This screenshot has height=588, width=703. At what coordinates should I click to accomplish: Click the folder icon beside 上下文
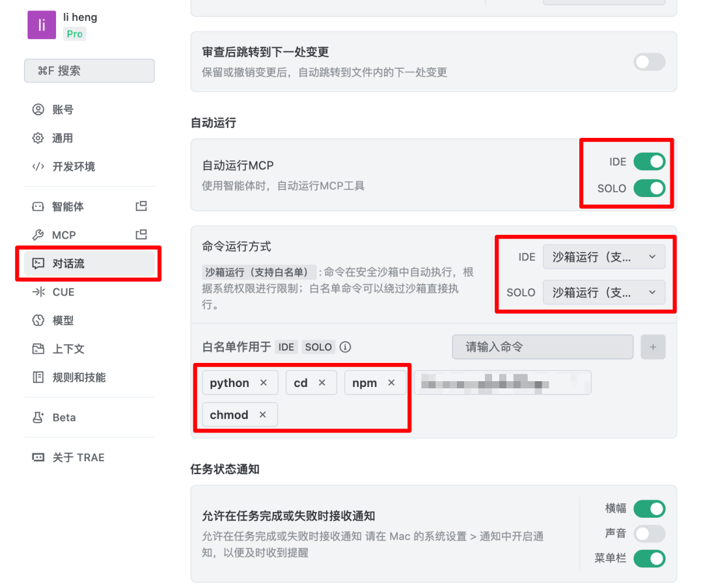(38, 349)
